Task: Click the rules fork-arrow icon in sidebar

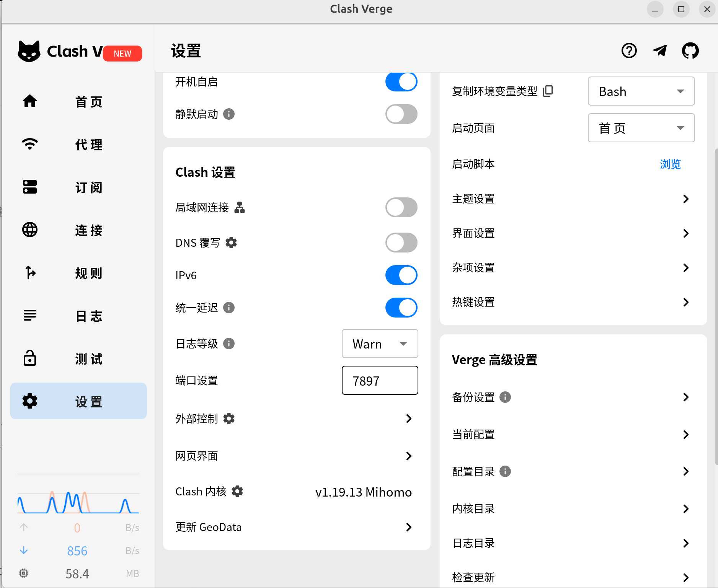Action: [x=30, y=273]
